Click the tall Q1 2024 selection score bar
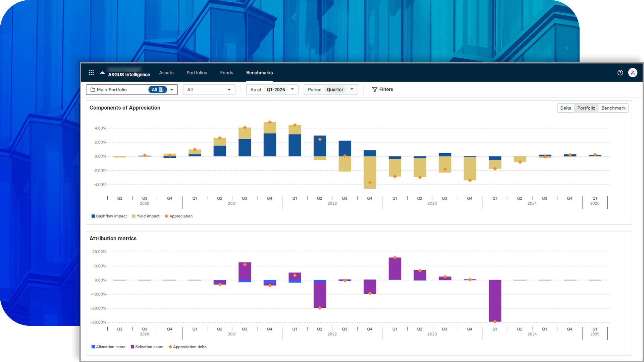Screen dimensions: 644x362 pos(495,300)
